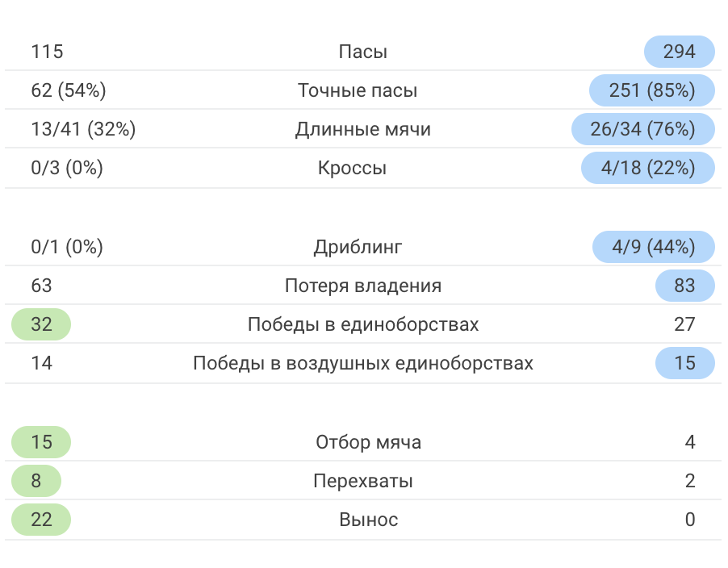Select the Кроссы label
This screenshot has height=568, width=728.
(x=353, y=168)
